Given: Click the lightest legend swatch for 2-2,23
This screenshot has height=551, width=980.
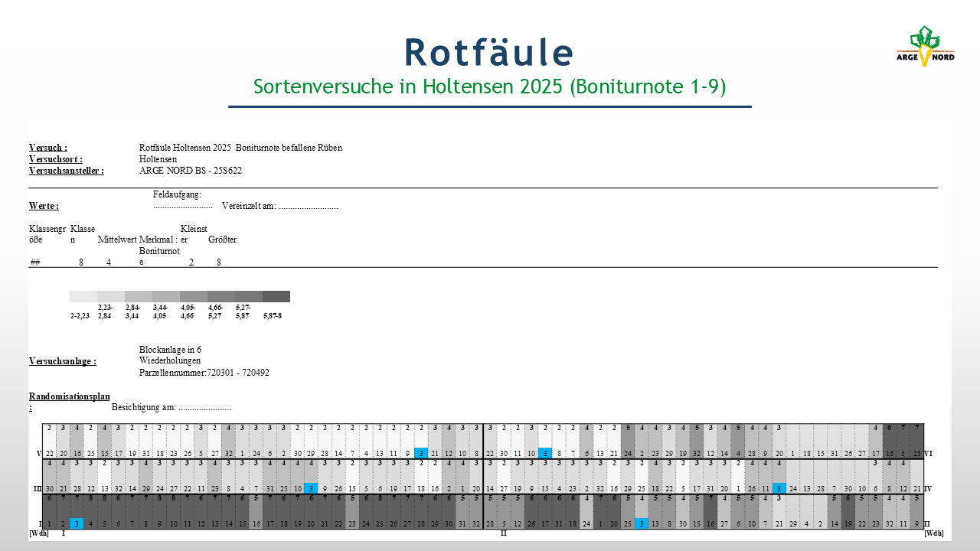Looking at the screenshot, I should tap(83, 297).
